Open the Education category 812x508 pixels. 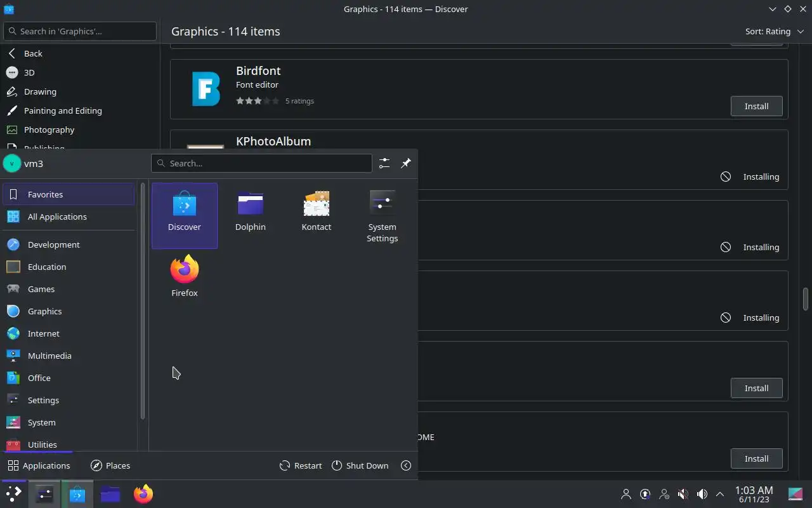[x=69, y=267]
